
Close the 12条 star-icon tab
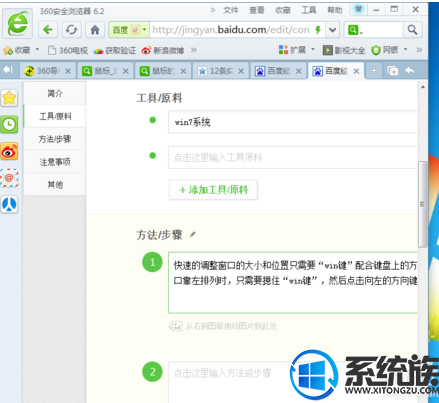[241, 71]
